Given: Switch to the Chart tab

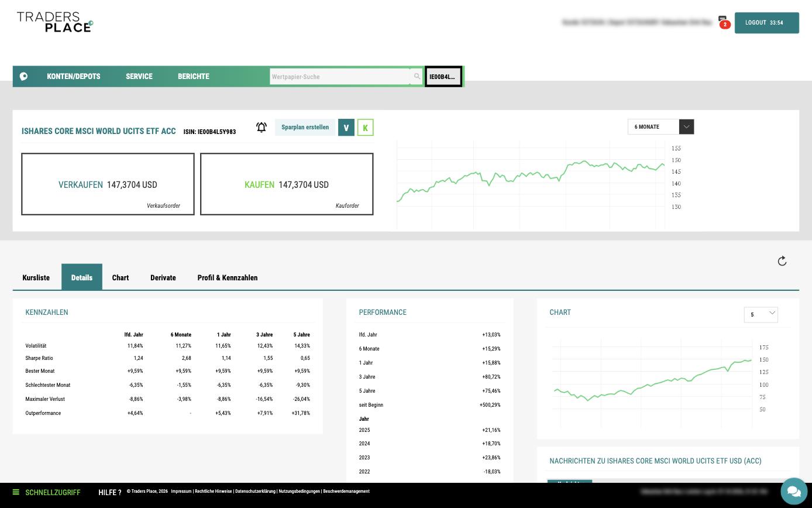Looking at the screenshot, I should [121, 277].
